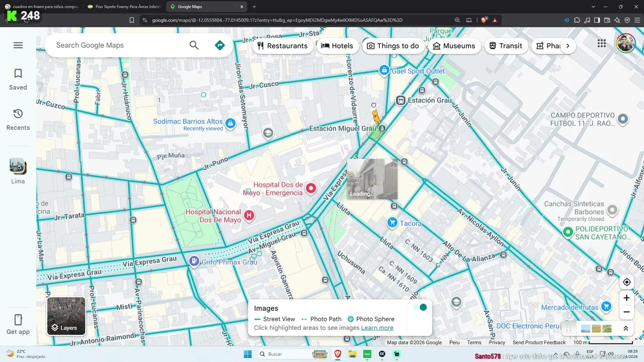Switch to the cuadros en foami browser tab
Image resolution: width=644 pixels, height=362 pixels.
(41, 7)
